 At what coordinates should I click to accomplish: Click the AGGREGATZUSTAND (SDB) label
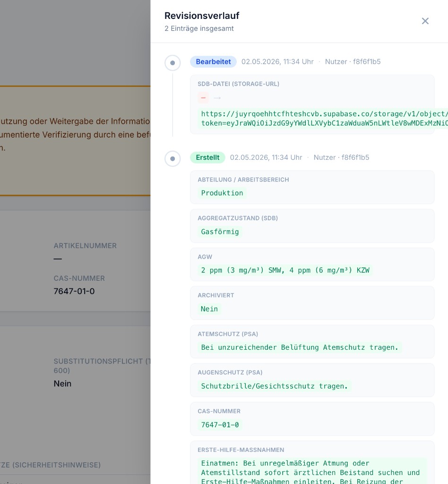pyautogui.click(x=238, y=218)
